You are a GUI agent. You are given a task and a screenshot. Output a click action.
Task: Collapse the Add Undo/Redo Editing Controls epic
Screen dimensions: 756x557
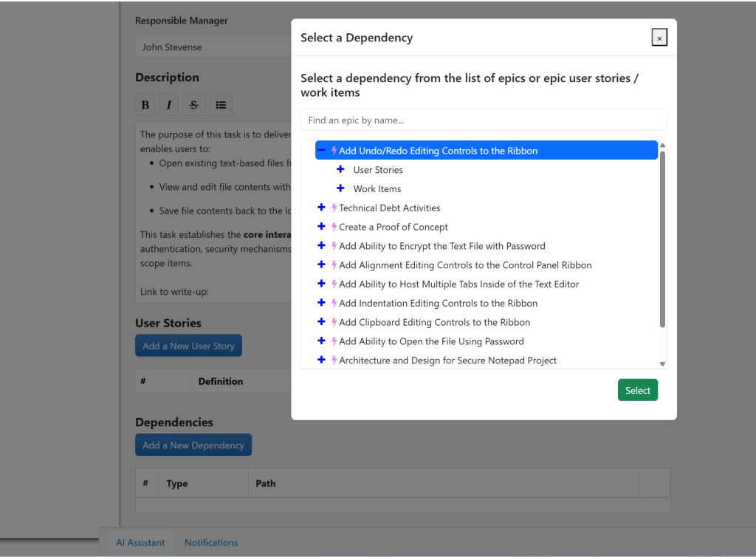(x=321, y=151)
